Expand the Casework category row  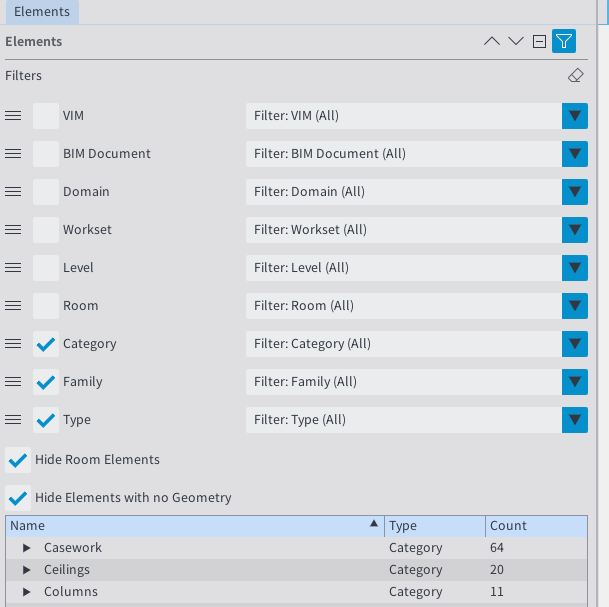(x=28, y=548)
